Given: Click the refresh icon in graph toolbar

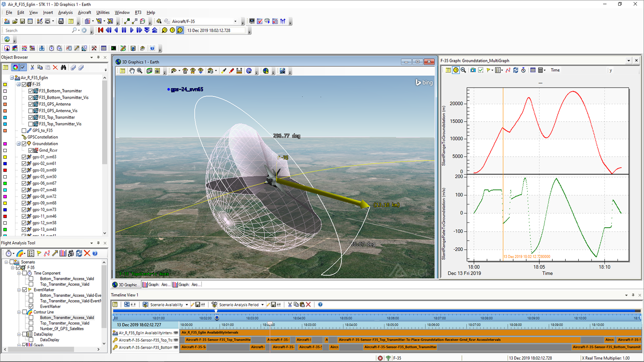Looking at the screenshot, I should coord(516,70).
